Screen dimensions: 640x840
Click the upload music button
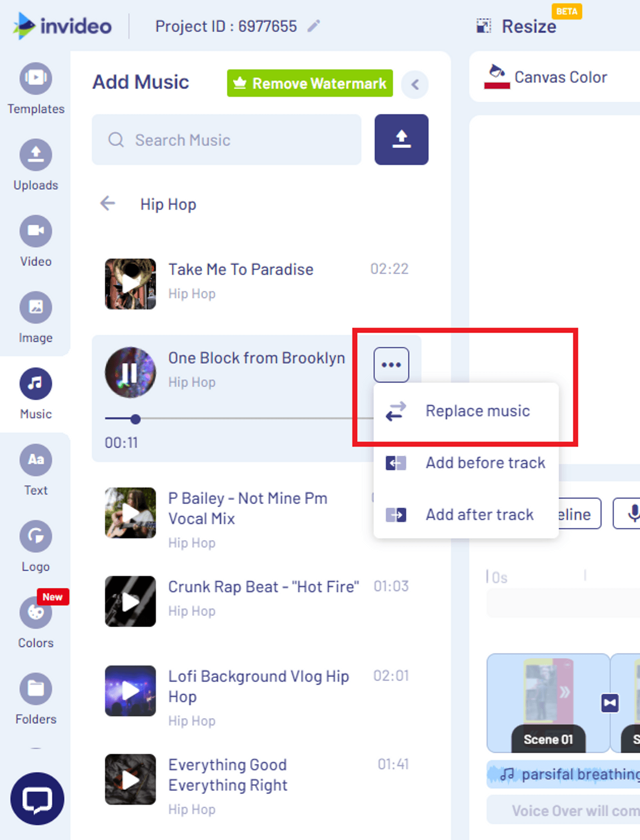(x=401, y=139)
